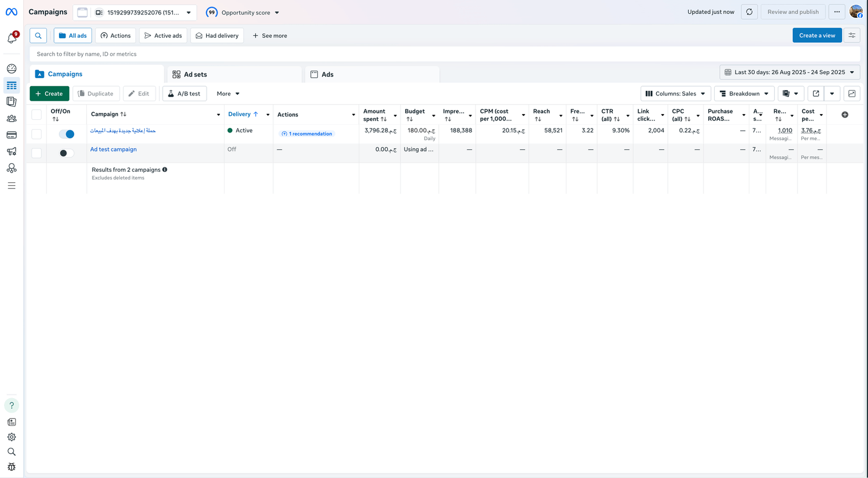Click the export/share icon in toolbar
The image size is (868, 478).
click(816, 94)
